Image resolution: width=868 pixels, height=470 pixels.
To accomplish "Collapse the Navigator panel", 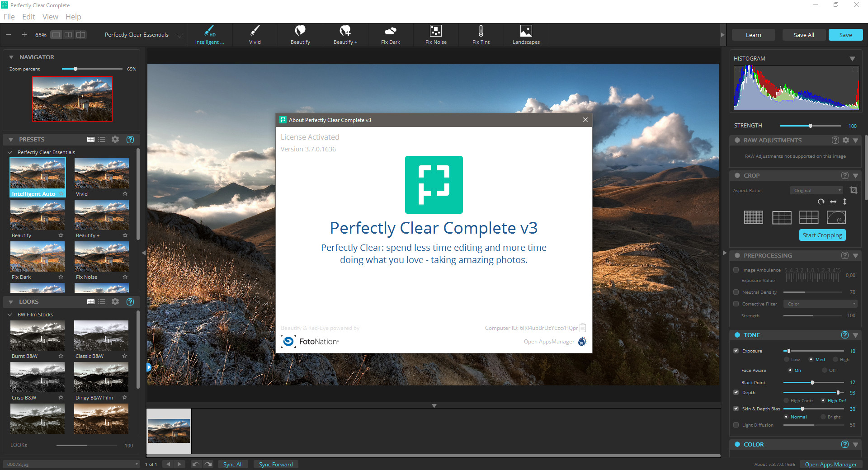I will pos(11,57).
